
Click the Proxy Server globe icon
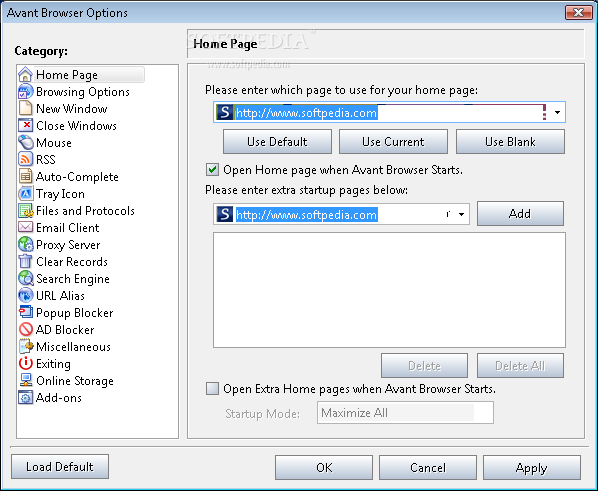(26, 244)
